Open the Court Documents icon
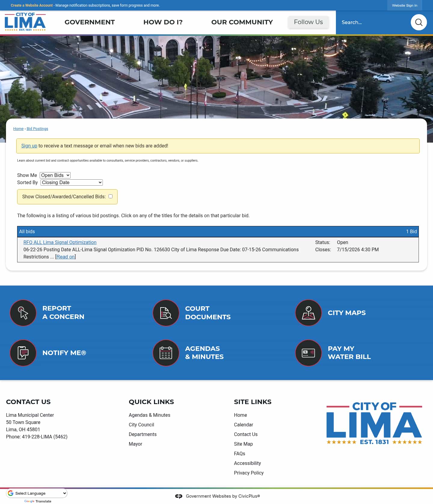433x504 pixels. click(166, 313)
